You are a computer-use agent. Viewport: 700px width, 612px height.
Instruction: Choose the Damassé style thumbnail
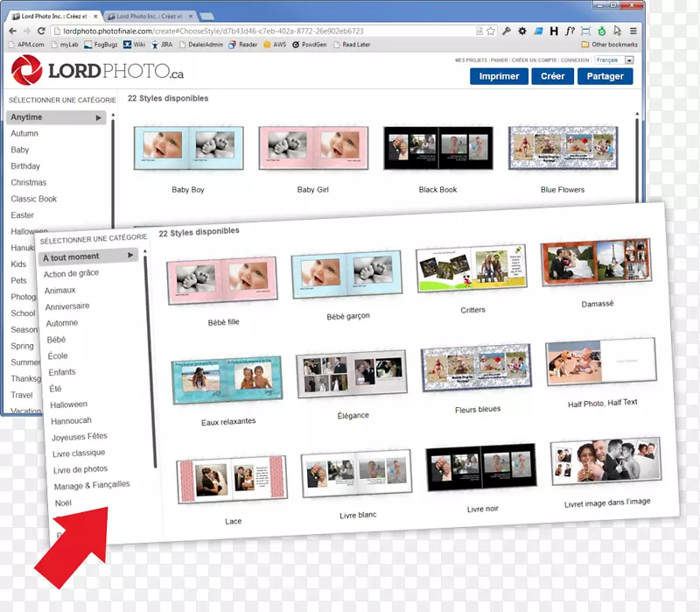click(596, 262)
